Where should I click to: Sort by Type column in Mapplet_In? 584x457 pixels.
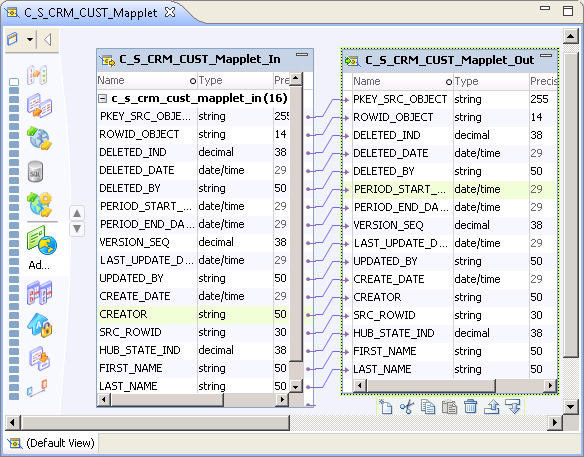click(235, 80)
